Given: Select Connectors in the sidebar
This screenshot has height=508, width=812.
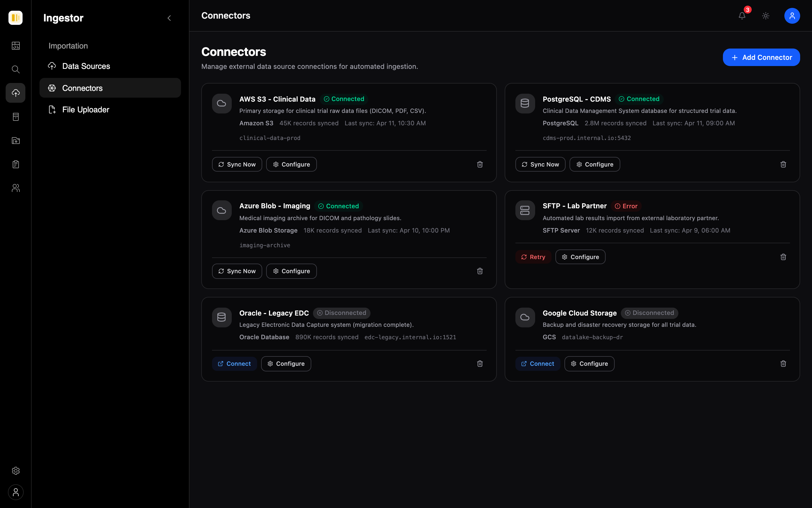Looking at the screenshot, I should click(110, 88).
